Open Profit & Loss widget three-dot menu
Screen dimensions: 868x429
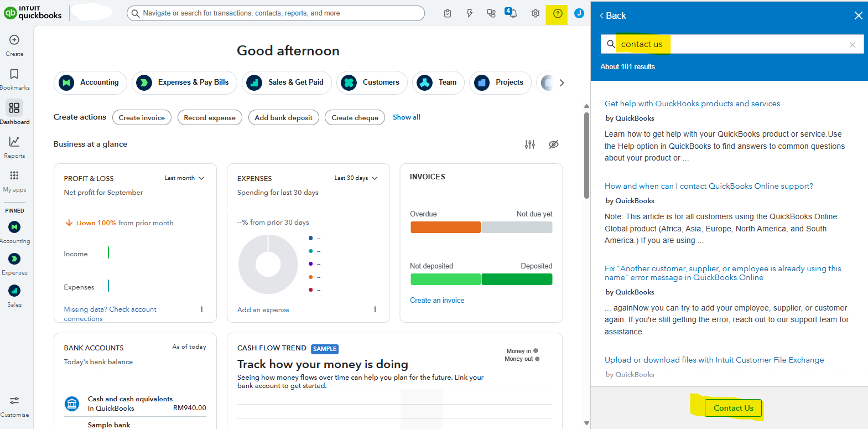click(201, 309)
